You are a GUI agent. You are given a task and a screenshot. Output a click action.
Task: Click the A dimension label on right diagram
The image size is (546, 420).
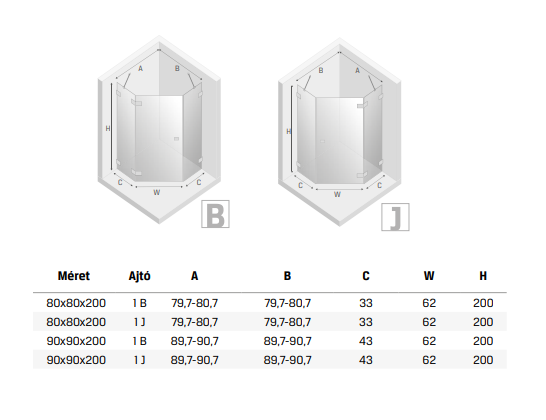click(357, 71)
